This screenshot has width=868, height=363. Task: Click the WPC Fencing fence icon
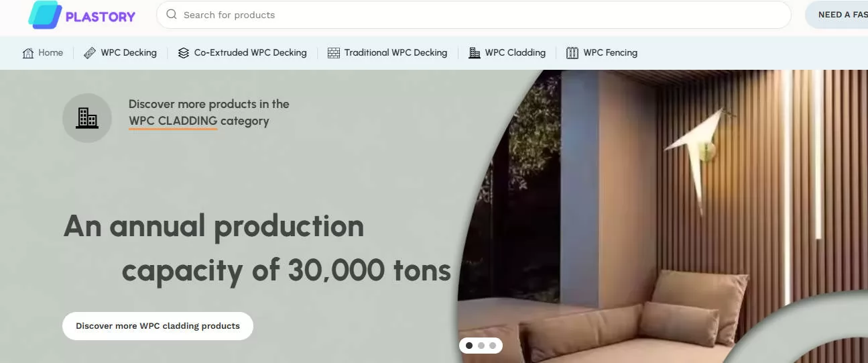[572, 53]
